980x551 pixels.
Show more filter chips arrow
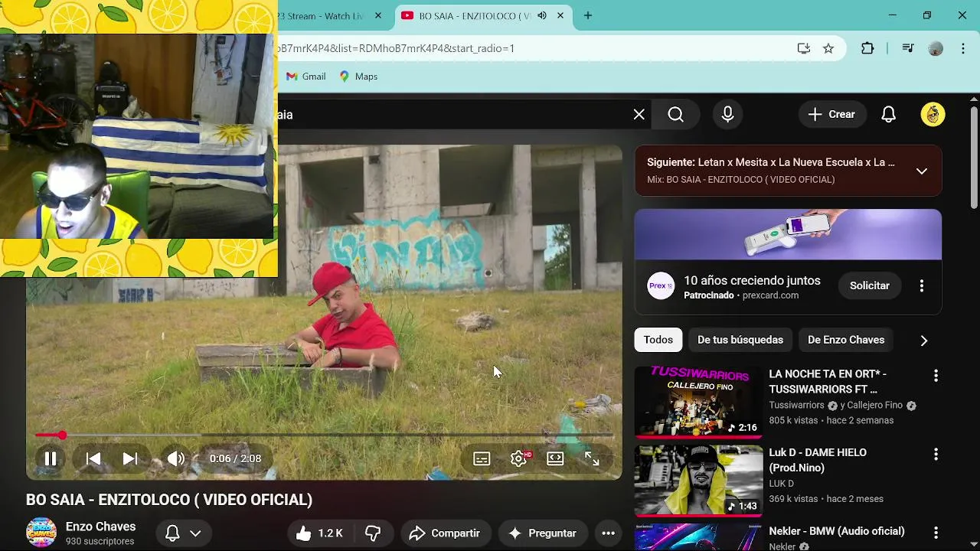tap(924, 341)
